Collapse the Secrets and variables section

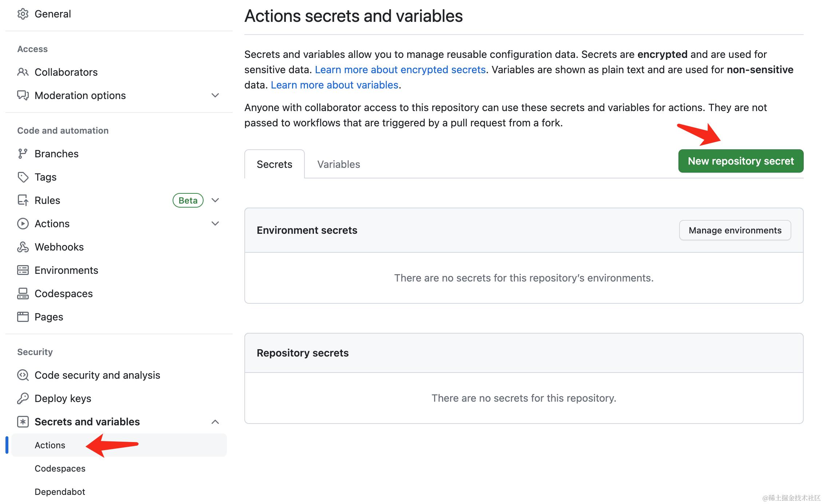click(215, 422)
